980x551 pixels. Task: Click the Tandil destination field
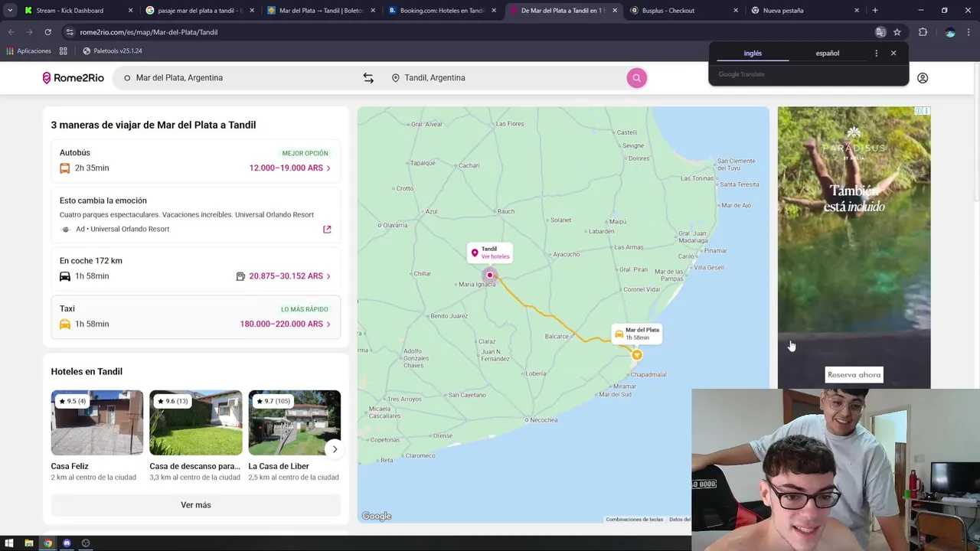[x=505, y=78]
